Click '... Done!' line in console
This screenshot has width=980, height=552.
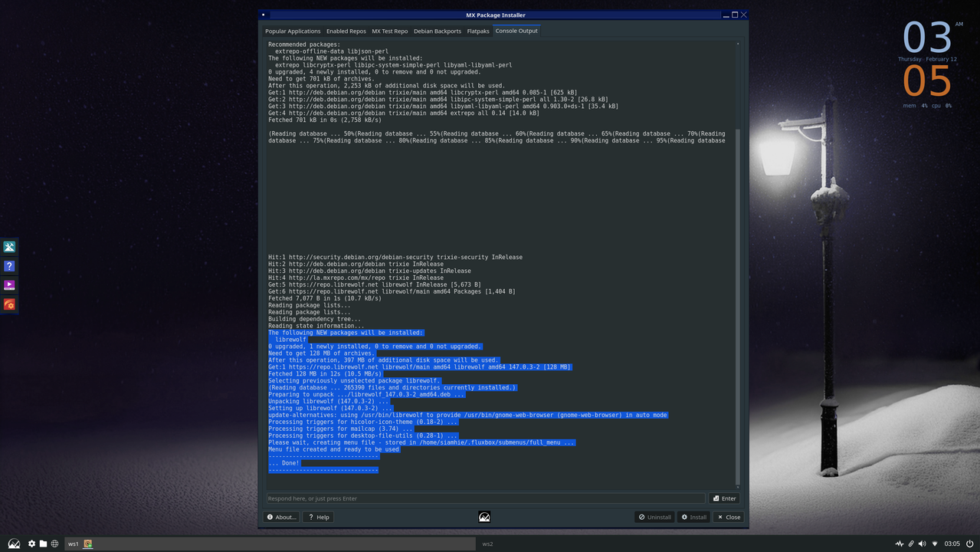coord(284,463)
